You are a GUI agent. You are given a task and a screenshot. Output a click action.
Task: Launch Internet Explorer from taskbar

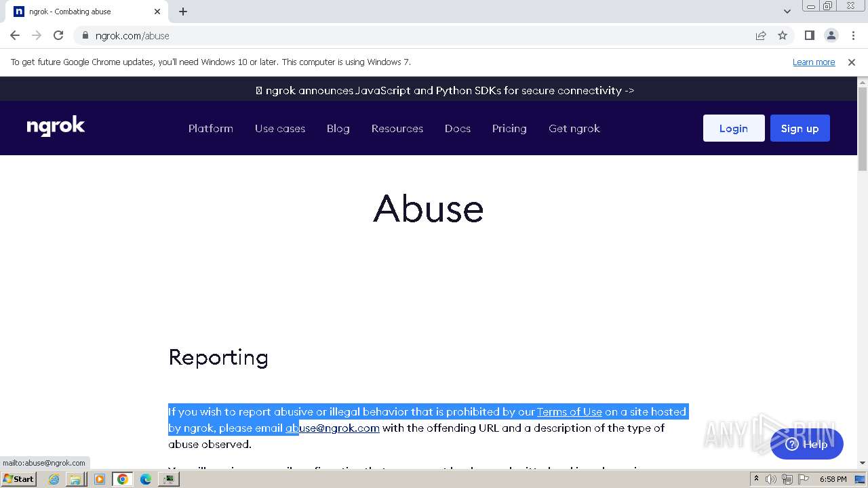54,479
